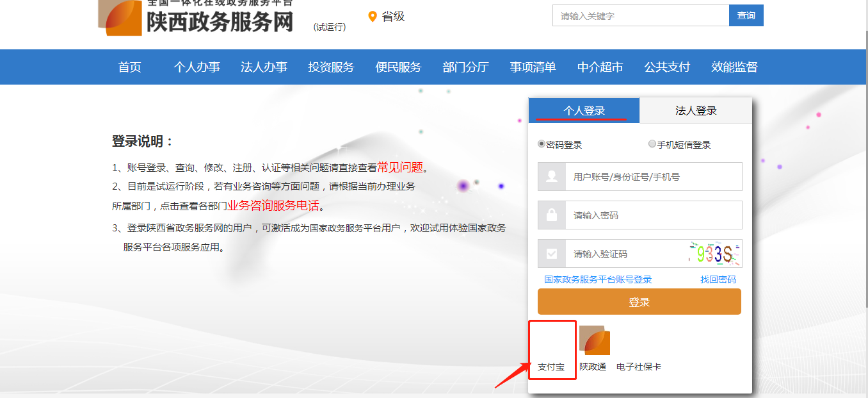Open 中介超市 navigation item
This screenshot has height=398, width=868.
(600, 67)
